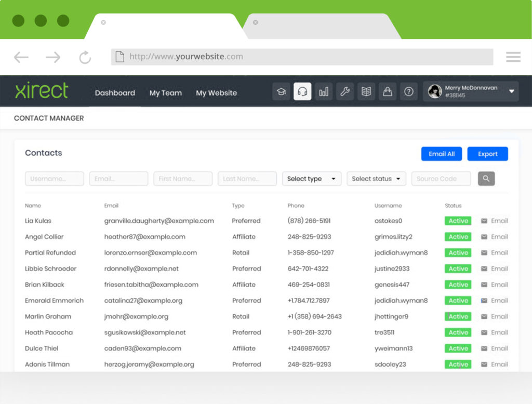Open the My Website menu
Image resolution: width=532 pixels, height=404 pixels.
[217, 92]
